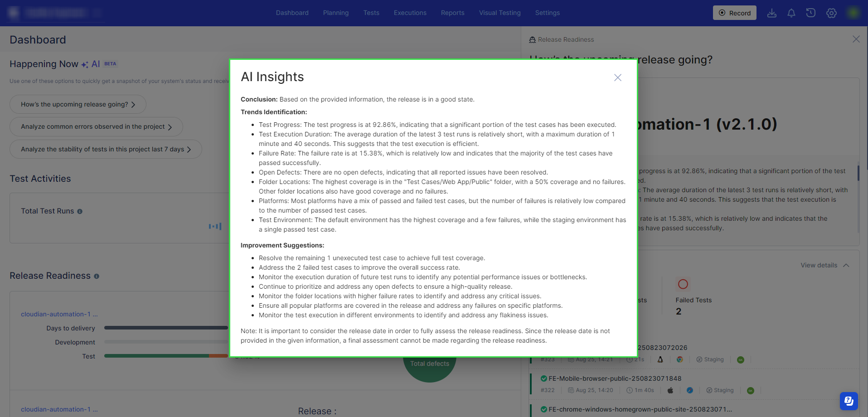Viewport: 868px width, 417px height.
Task: Open 'How's the upcoming release going?' prompt
Action: click(78, 104)
